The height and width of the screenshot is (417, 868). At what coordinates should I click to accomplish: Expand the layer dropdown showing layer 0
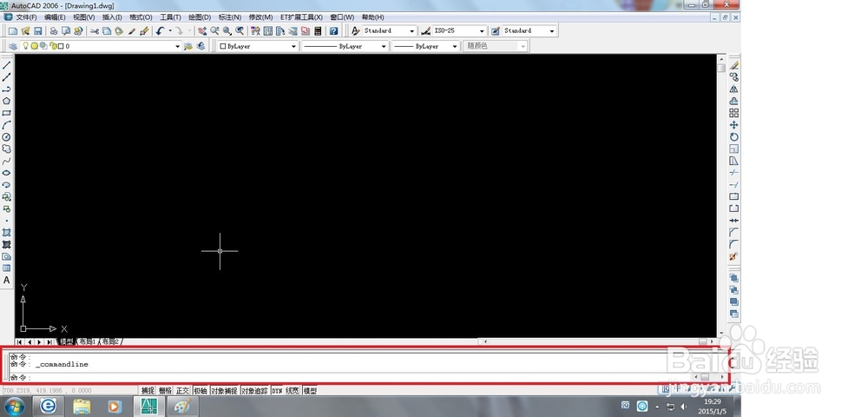click(x=178, y=47)
